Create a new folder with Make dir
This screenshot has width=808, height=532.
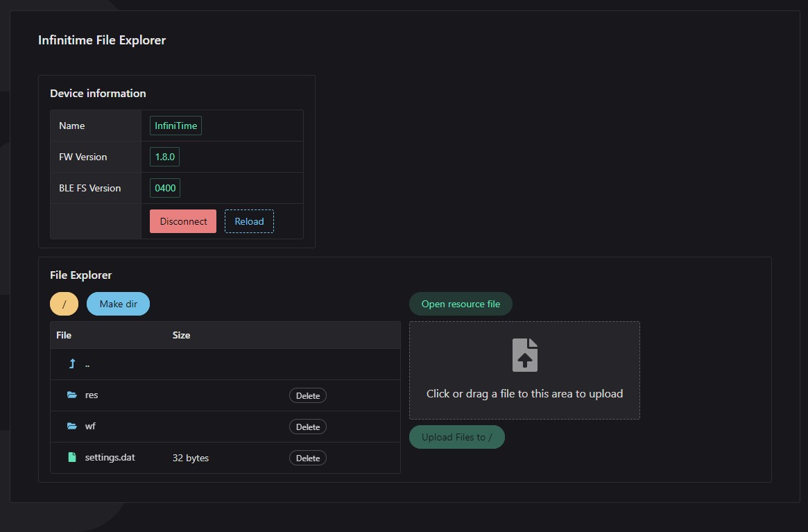coord(118,304)
